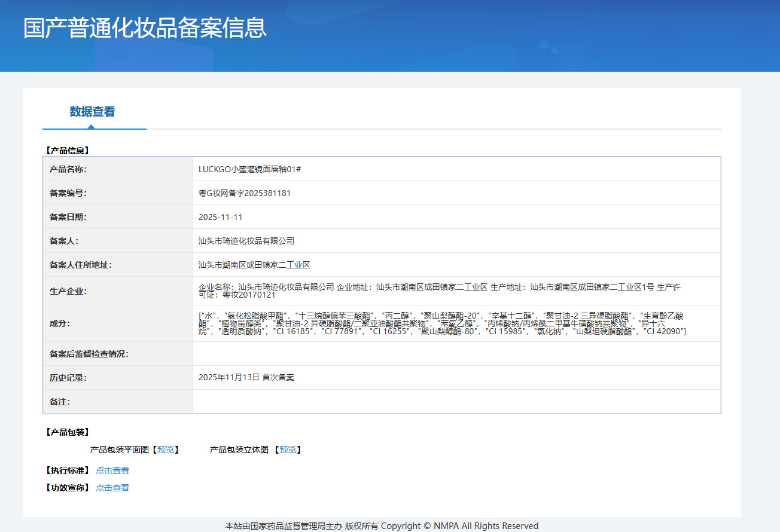Select the page title 国产普通化妆品备案信息
This screenshot has height=532, width=780.
pyautogui.click(x=145, y=28)
